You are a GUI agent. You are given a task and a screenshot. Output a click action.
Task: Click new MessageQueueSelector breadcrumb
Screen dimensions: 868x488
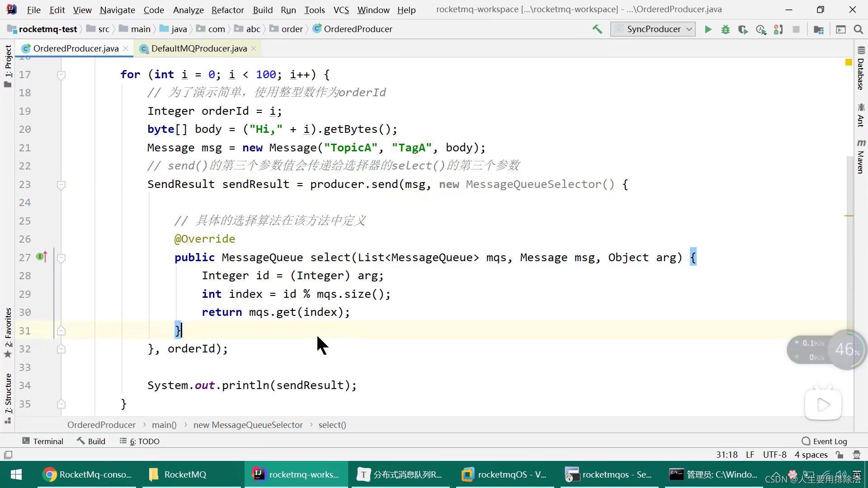248,425
